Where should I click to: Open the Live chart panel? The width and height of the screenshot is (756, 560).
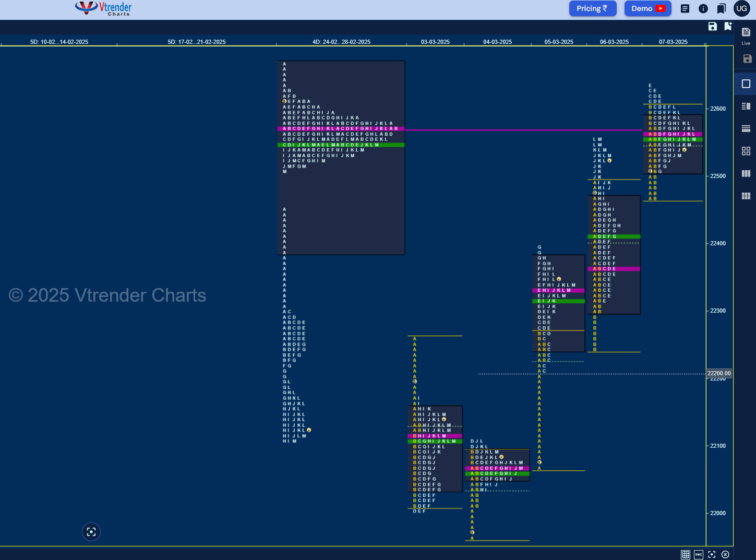[746, 35]
